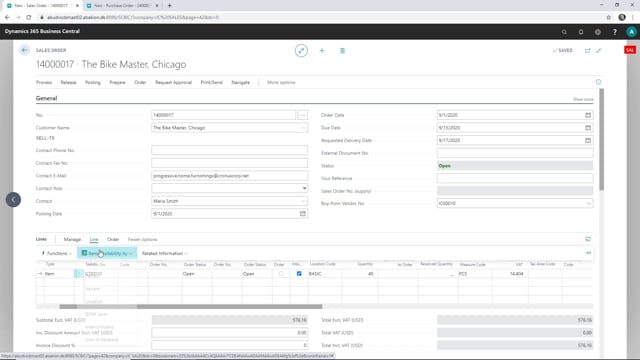This screenshot has height=360, width=640.
Task: Click the plus icon to create new order
Action: click(x=322, y=51)
